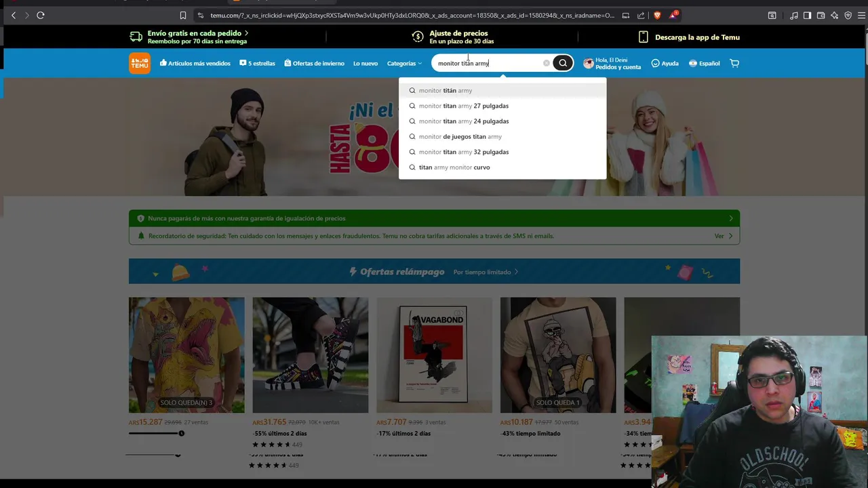Open the Ayuda help link
The width and height of the screenshot is (868, 488).
665,63
